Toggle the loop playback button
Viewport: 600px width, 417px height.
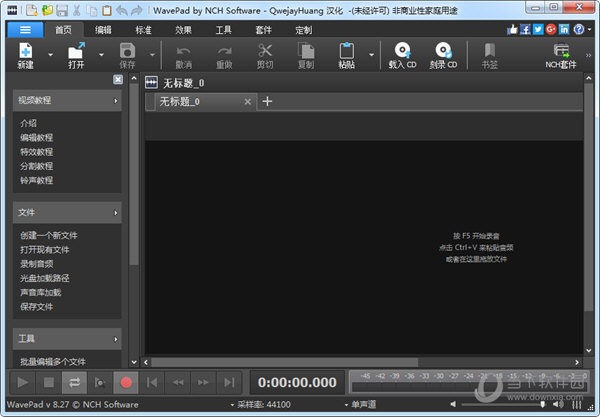(75, 382)
